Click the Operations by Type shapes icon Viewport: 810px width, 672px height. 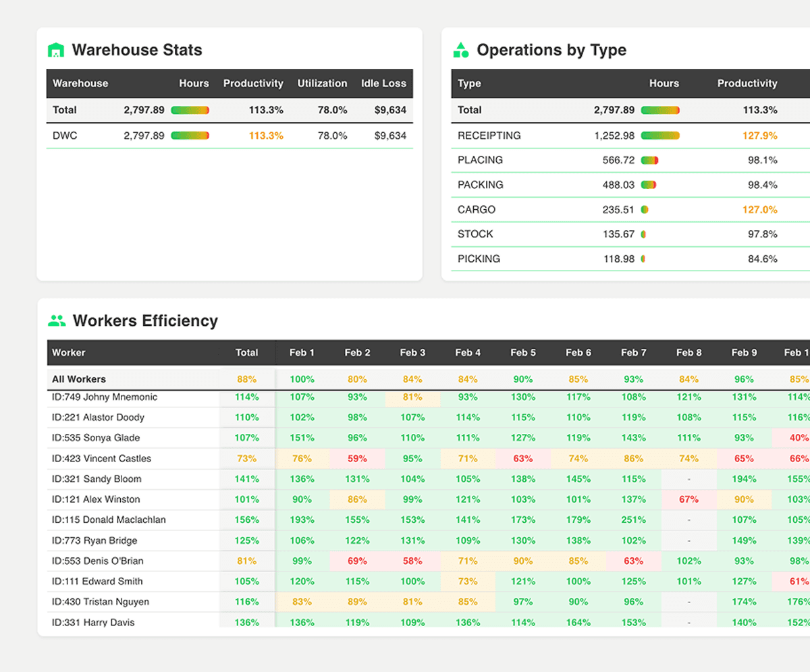click(x=460, y=50)
